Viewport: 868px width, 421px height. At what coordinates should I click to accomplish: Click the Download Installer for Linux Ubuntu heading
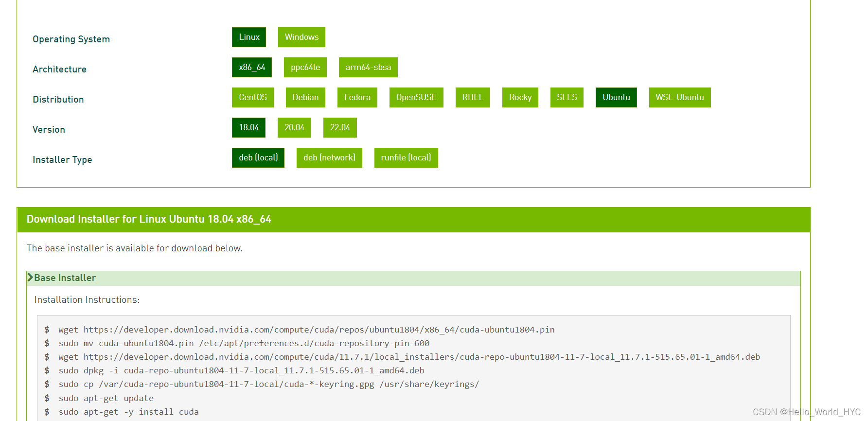pos(149,219)
